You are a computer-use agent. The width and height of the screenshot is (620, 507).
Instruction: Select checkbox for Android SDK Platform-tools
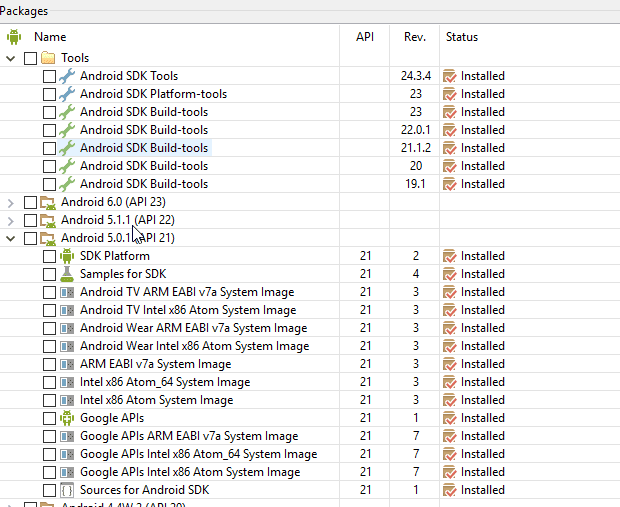[49, 94]
